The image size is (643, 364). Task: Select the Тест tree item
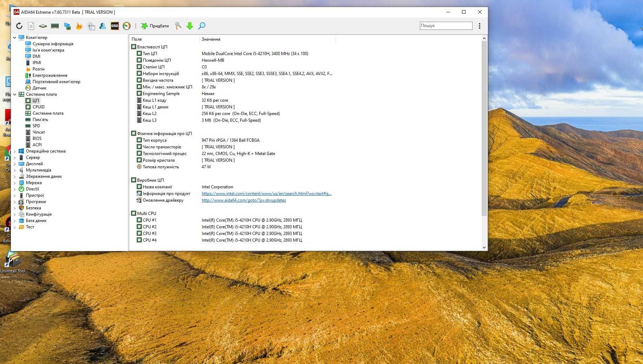click(30, 227)
